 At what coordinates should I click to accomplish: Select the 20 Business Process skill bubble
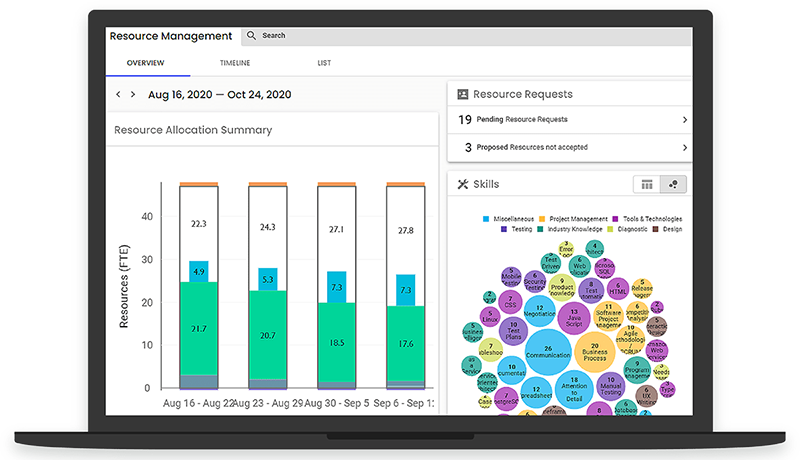594,352
